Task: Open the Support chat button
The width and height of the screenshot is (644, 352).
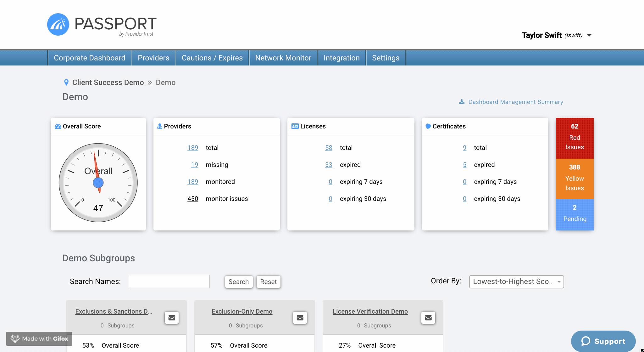Action: coord(603,341)
